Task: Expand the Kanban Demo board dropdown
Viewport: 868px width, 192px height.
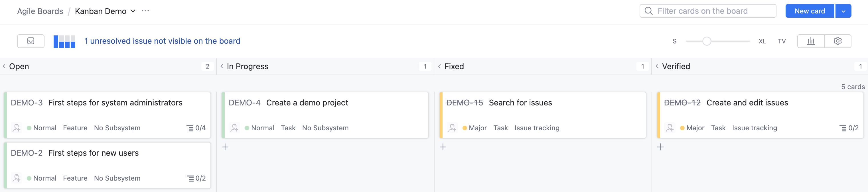Action: tap(133, 11)
